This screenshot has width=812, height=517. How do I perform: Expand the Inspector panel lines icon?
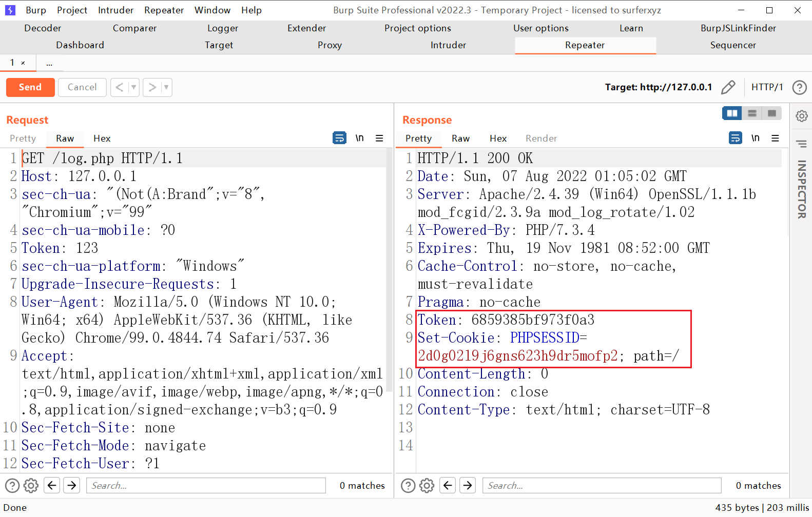point(801,144)
